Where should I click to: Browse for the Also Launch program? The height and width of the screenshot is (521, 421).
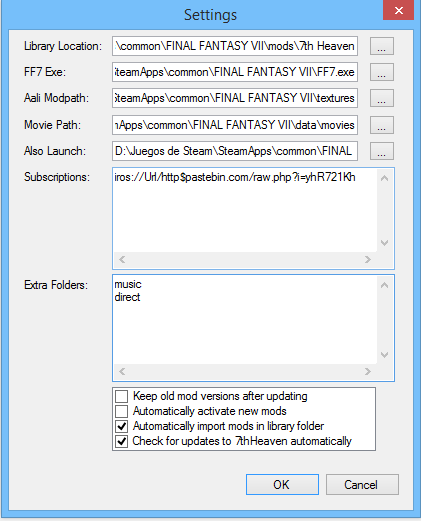(x=382, y=151)
